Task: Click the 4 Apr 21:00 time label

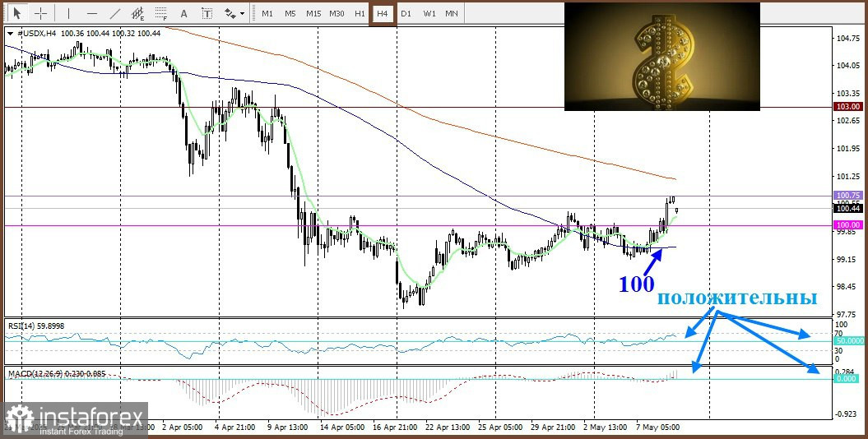Action: pos(235,427)
